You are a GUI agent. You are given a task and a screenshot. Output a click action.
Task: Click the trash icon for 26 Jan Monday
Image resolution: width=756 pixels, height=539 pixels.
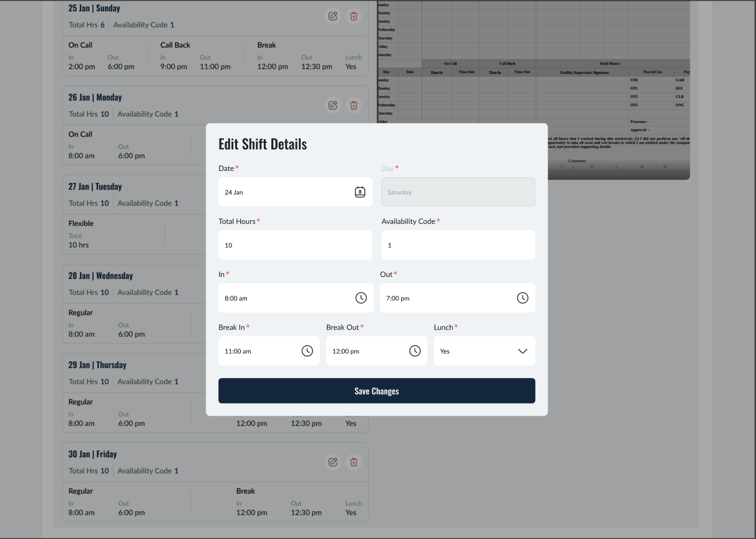pos(354,105)
